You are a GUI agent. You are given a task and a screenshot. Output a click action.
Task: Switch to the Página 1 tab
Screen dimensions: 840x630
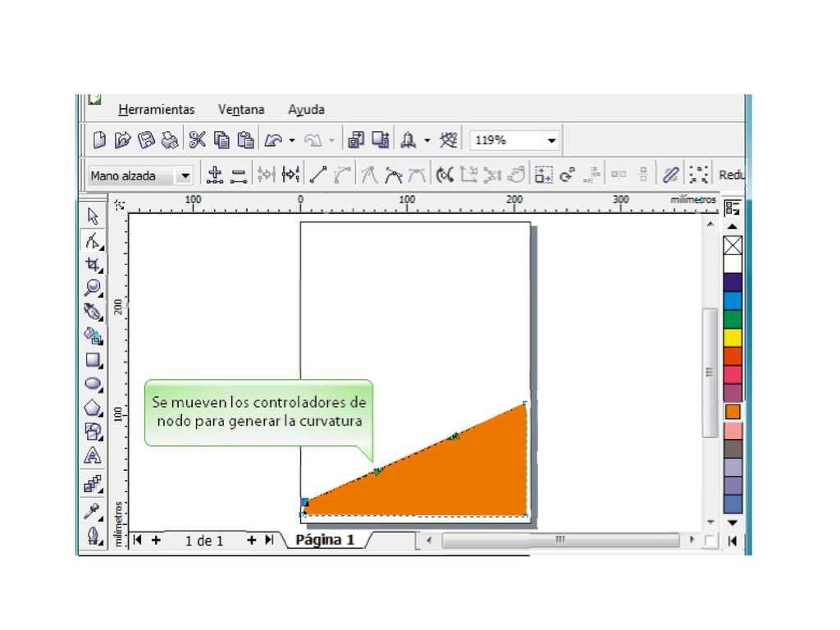tap(325, 540)
